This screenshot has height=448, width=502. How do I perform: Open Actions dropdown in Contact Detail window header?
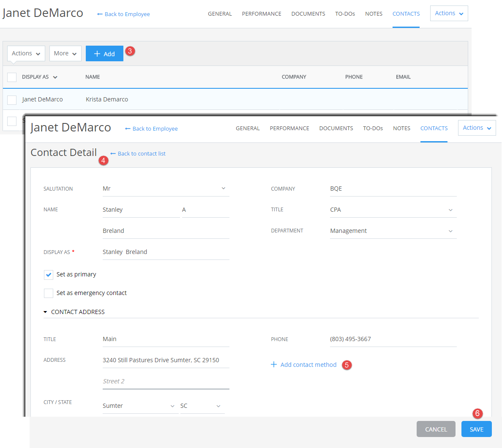[477, 128]
